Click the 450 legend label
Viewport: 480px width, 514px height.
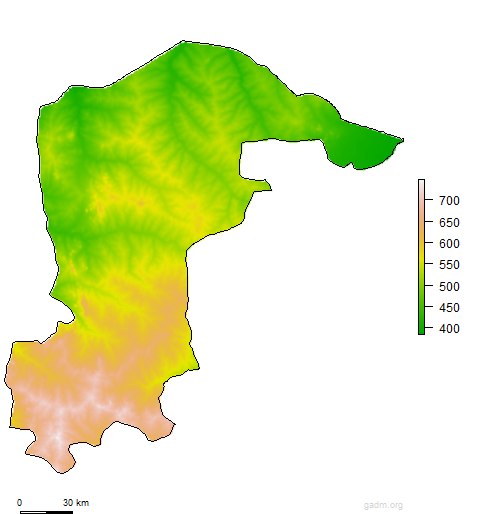449,308
